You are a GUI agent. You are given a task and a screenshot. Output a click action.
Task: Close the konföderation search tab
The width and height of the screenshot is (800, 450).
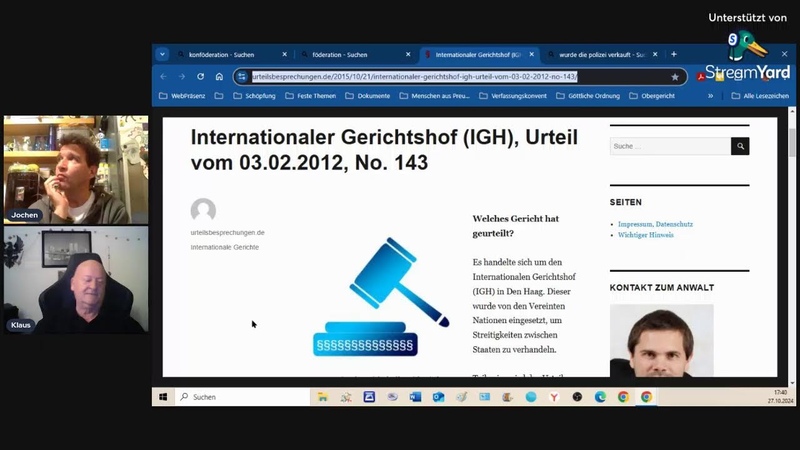coord(285,54)
